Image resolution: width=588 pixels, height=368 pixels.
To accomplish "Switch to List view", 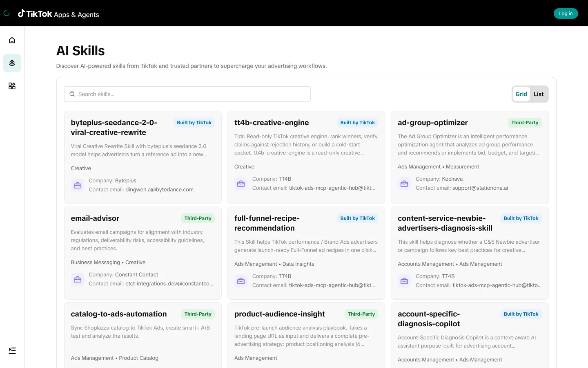I will pos(539,94).
